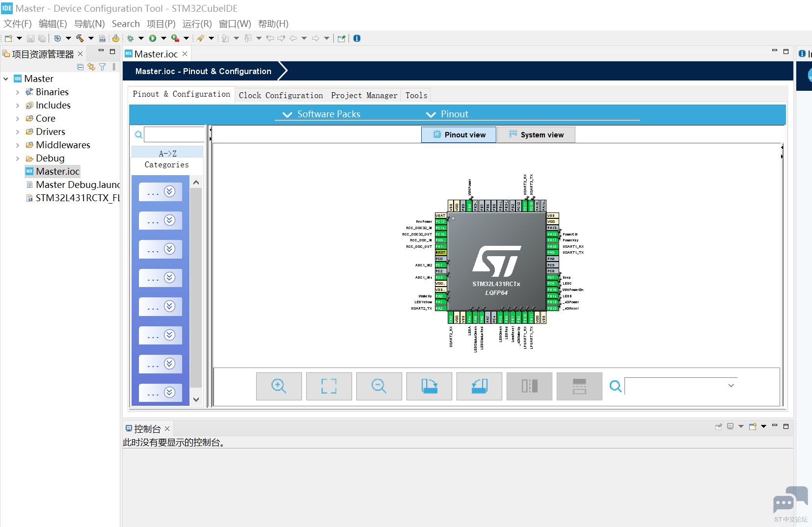Open the Pinout dropdown menu
This screenshot has height=527, width=812.
coord(447,114)
